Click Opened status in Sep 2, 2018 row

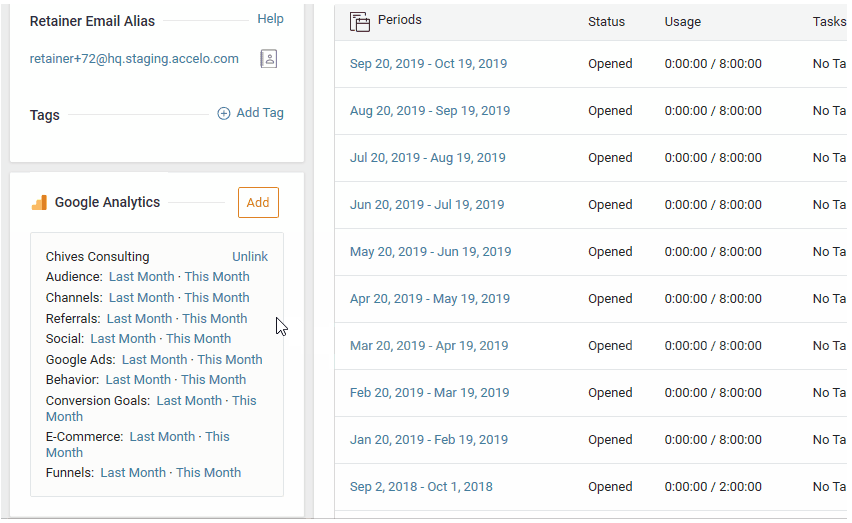click(x=610, y=487)
